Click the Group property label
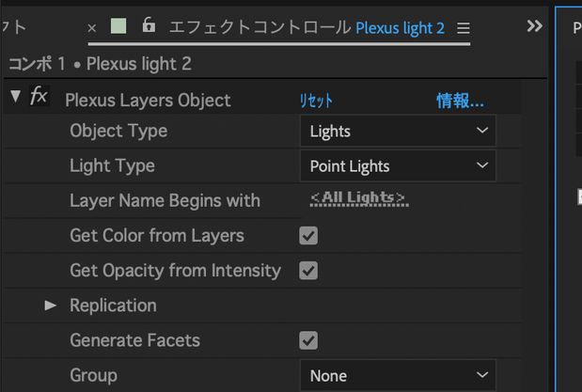The height and width of the screenshot is (392, 582). click(x=93, y=375)
